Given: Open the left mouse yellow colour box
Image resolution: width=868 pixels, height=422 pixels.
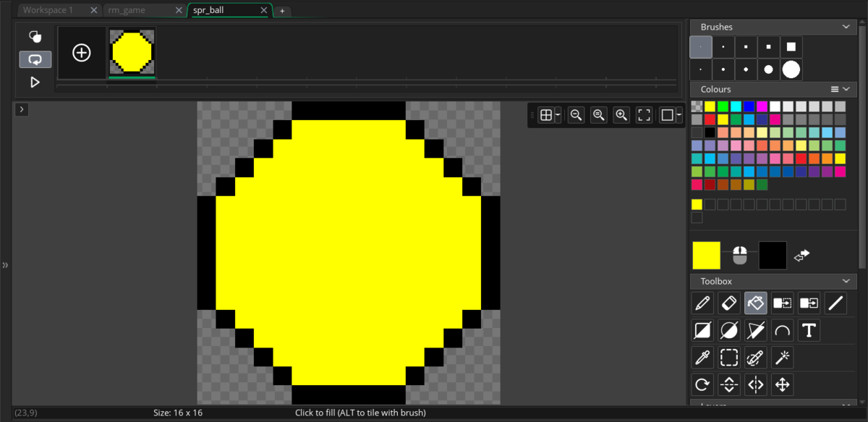Looking at the screenshot, I should [x=707, y=255].
